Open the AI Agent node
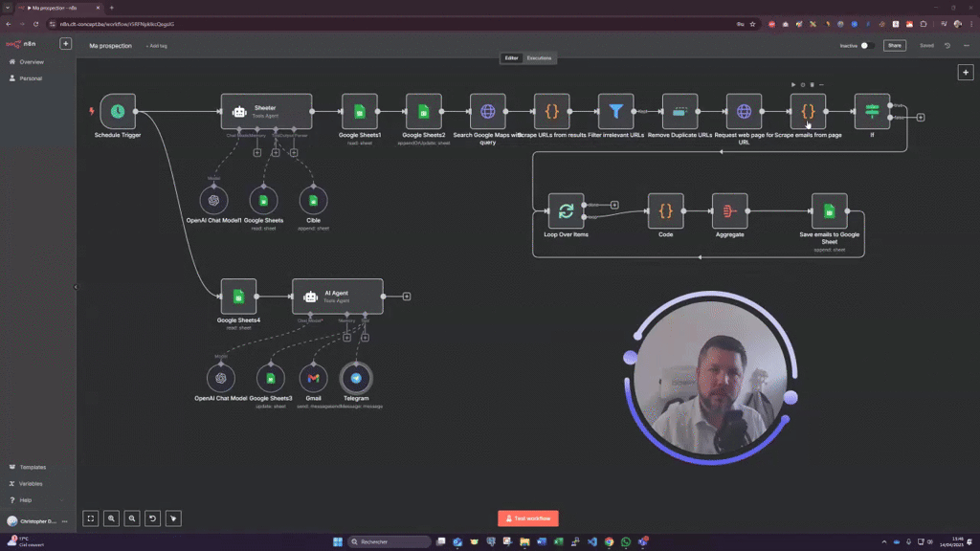The image size is (980, 551). 338,297
